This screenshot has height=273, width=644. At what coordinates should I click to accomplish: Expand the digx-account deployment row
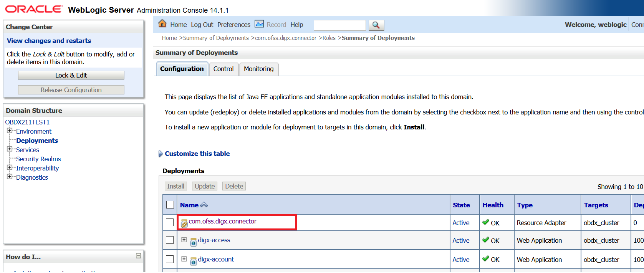(184, 259)
